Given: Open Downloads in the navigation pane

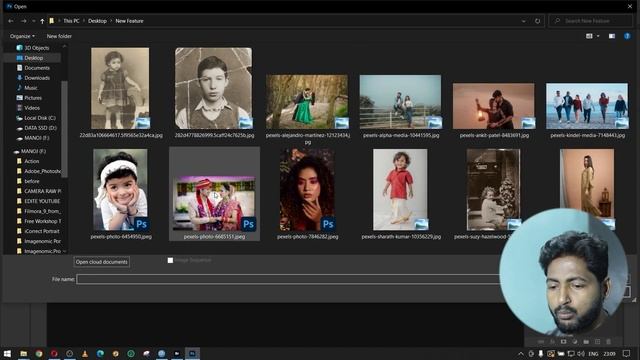Looking at the screenshot, I should click(33, 78).
